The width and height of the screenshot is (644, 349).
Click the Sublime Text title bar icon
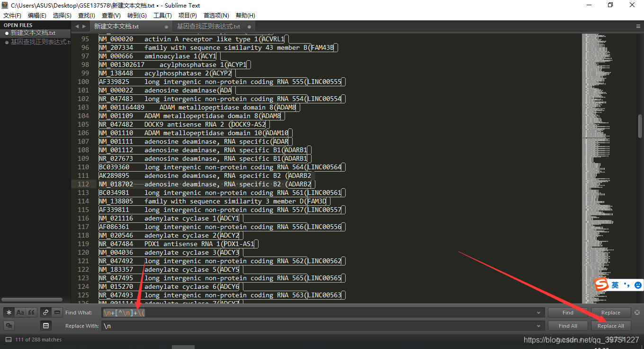(5, 5)
